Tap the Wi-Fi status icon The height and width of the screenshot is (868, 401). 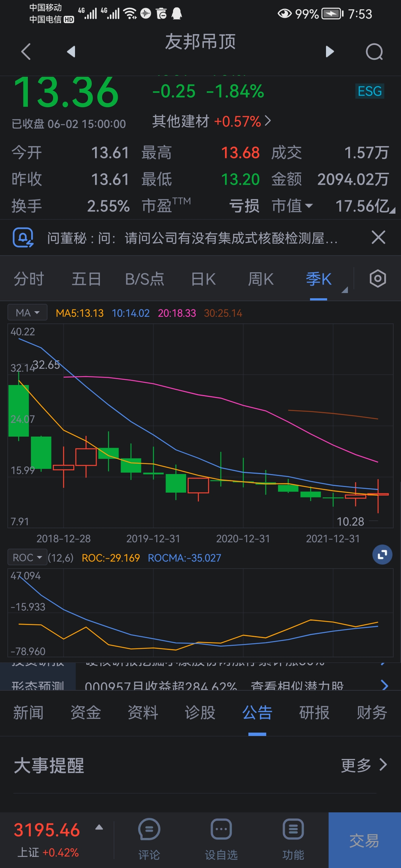[x=130, y=13]
